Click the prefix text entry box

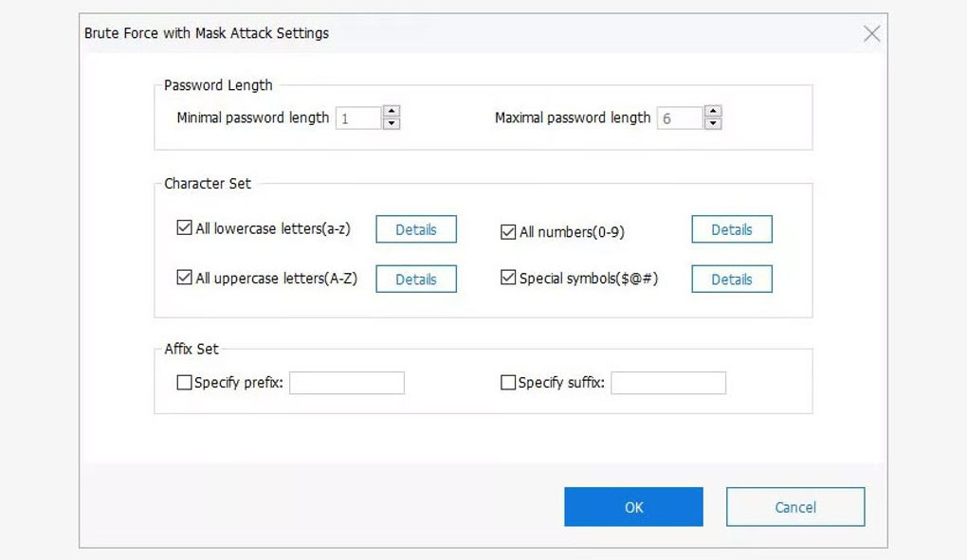pyautogui.click(x=347, y=382)
